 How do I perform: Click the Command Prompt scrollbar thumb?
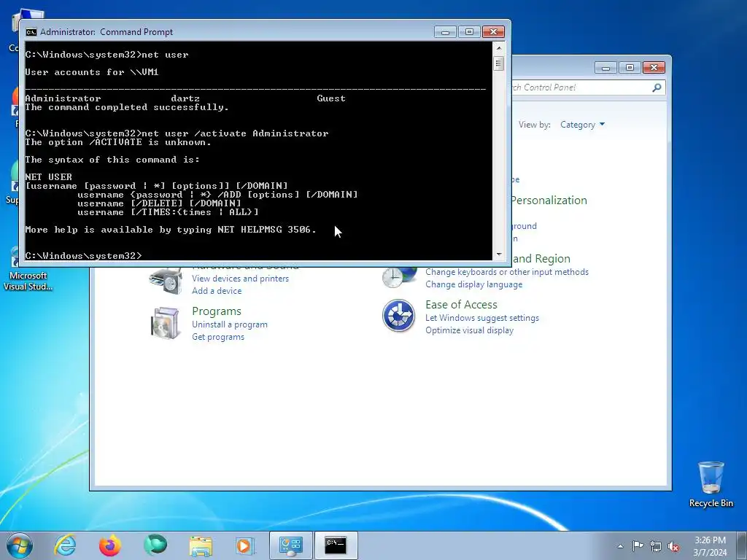pyautogui.click(x=499, y=63)
